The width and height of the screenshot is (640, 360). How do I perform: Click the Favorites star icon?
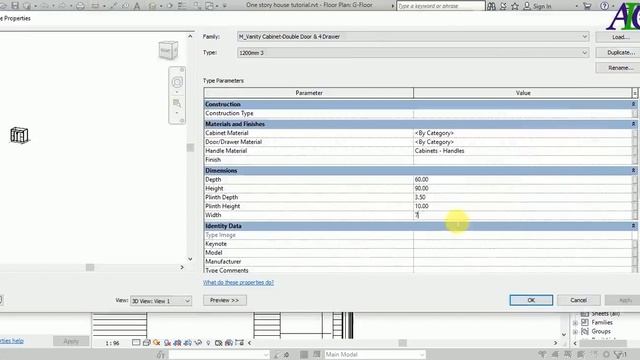pos(515,6)
